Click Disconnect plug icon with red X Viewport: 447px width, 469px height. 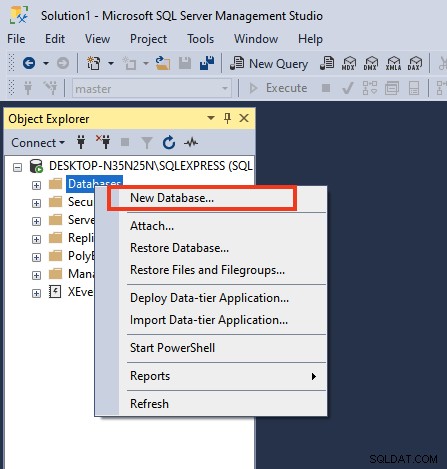click(103, 142)
